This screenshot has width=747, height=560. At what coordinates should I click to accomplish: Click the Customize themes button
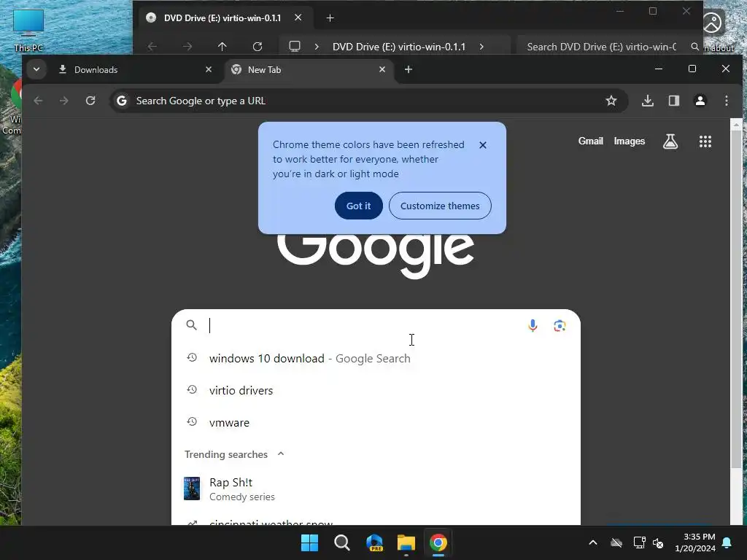point(440,206)
